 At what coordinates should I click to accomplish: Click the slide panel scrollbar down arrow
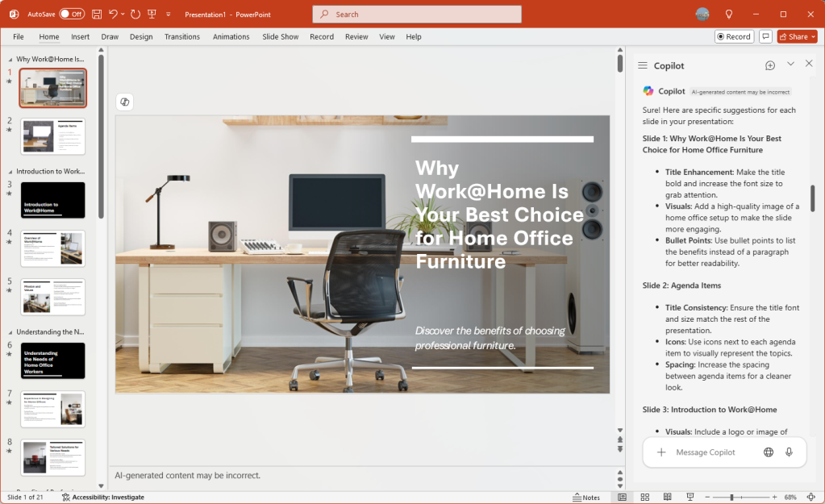tap(101, 485)
